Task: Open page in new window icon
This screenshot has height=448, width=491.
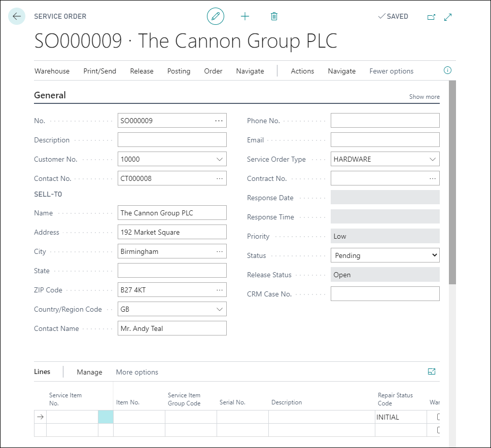Action: pos(431,17)
